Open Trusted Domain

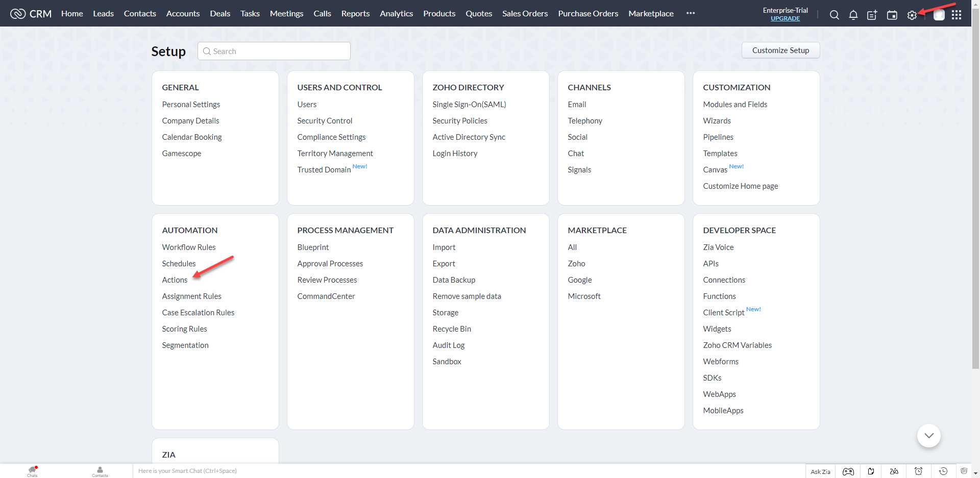pos(324,169)
